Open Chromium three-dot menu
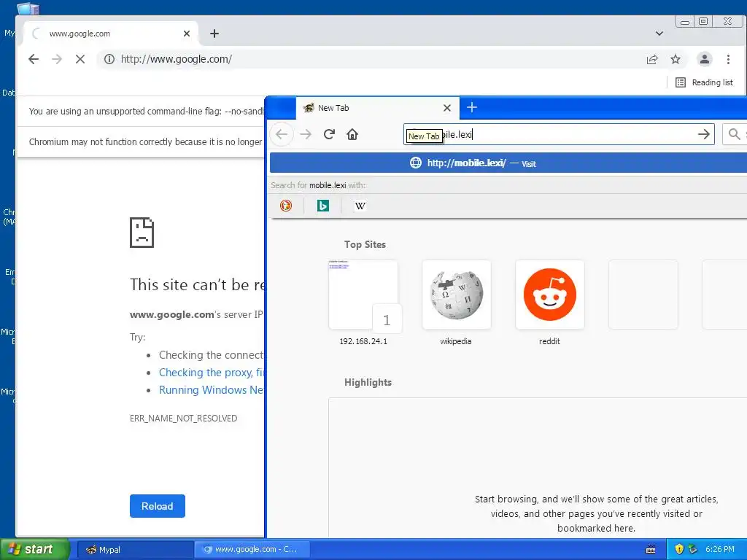Screen dimensions: 747x560 point(728,59)
